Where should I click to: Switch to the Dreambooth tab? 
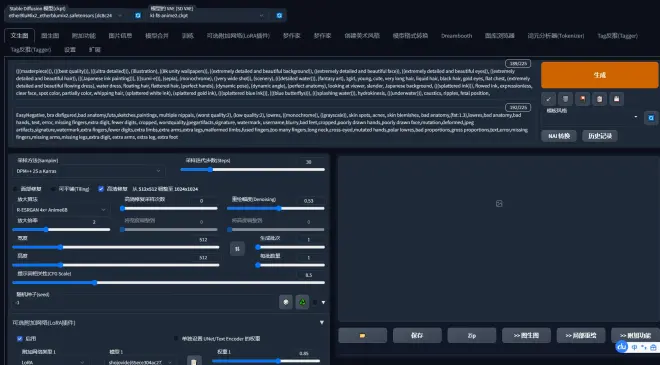(x=456, y=36)
